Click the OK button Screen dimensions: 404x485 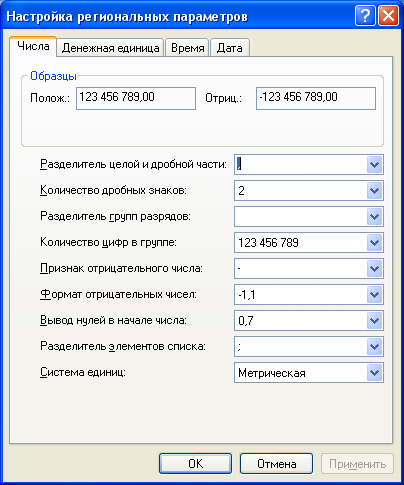click(195, 463)
